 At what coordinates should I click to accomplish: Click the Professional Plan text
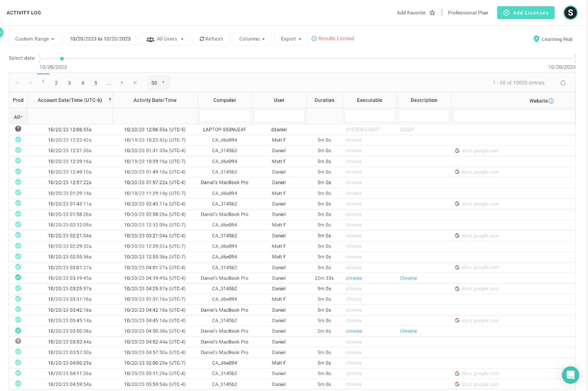468,13
